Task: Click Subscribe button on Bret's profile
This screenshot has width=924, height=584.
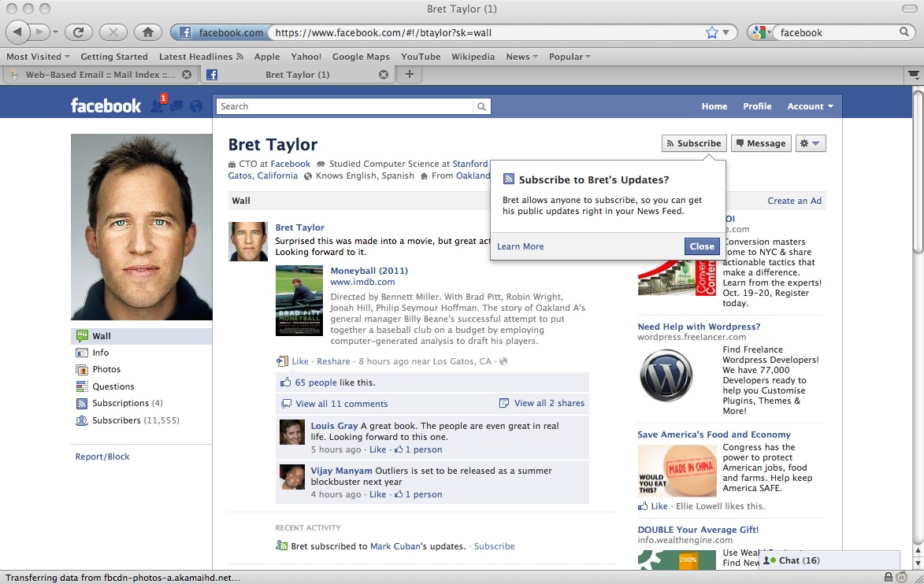Action: (x=693, y=143)
